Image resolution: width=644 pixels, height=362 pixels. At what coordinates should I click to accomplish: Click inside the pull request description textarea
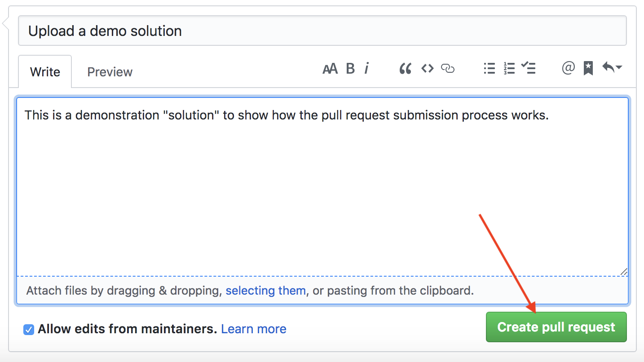pyautogui.click(x=322, y=186)
